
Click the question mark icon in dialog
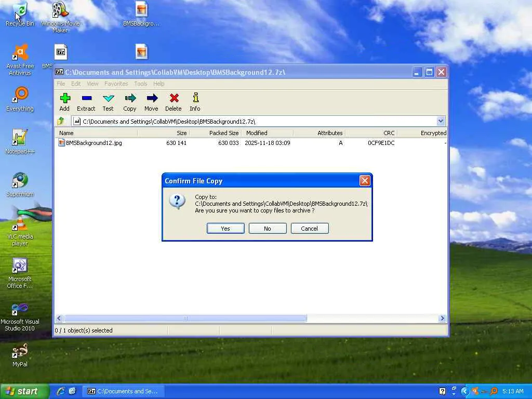pyautogui.click(x=177, y=202)
